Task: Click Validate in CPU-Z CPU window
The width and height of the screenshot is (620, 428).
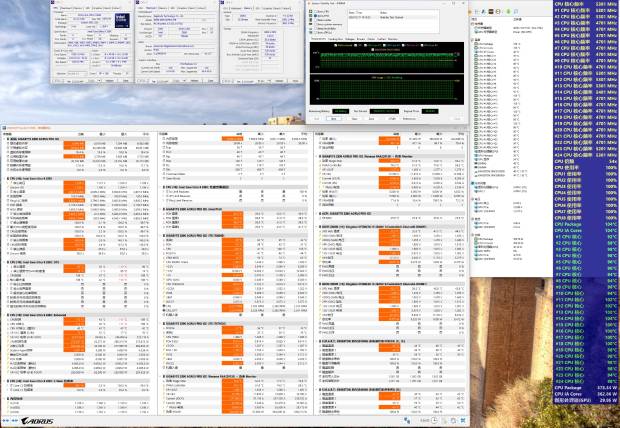Action: pyautogui.click(x=110, y=81)
